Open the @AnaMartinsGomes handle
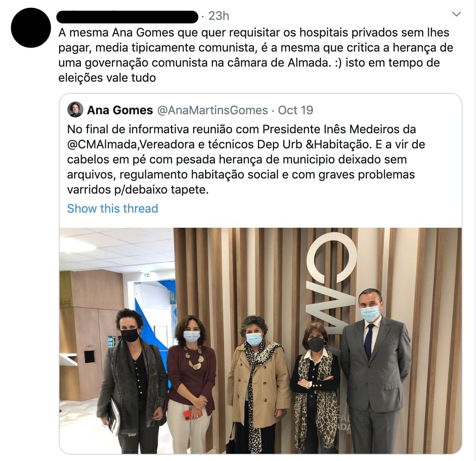476x461 pixels. pyautogui.click(x=213, y=110)
